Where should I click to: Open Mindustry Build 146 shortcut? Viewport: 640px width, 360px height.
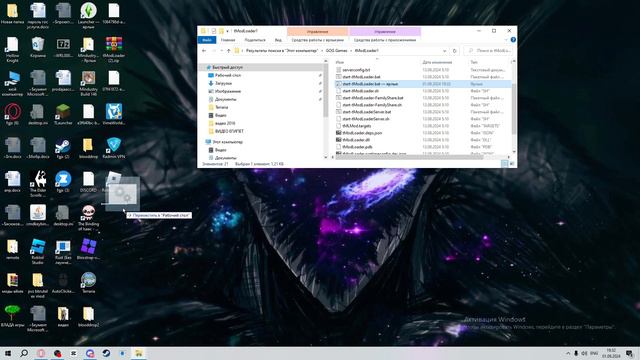(88, 83)
